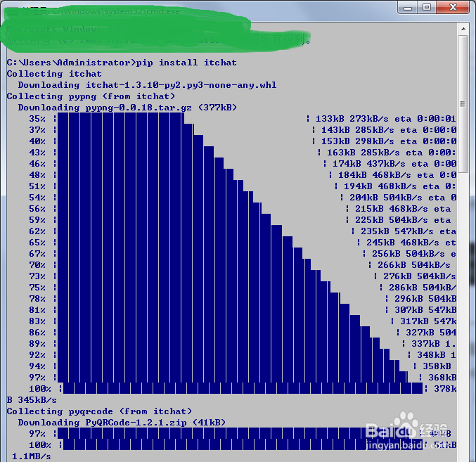
Task: Click the 56% progress label
Action: tap(37, 209)
